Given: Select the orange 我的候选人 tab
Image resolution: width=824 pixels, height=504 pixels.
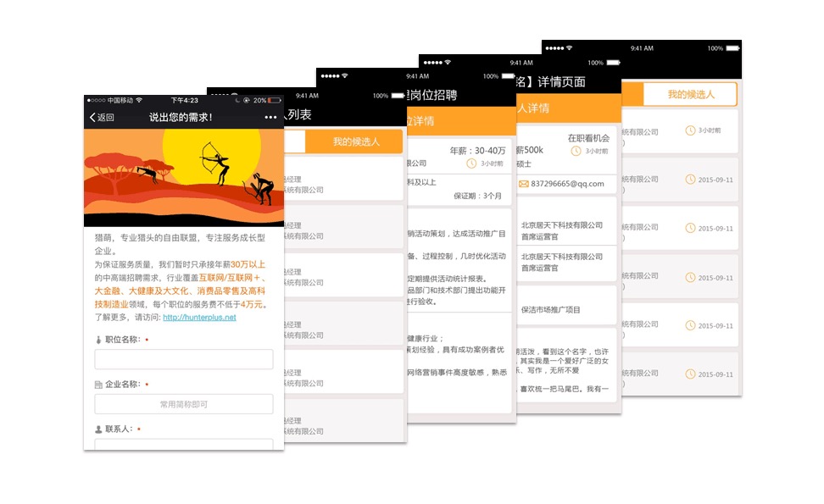Looking at the screenshot, I should tap(355, 141).
